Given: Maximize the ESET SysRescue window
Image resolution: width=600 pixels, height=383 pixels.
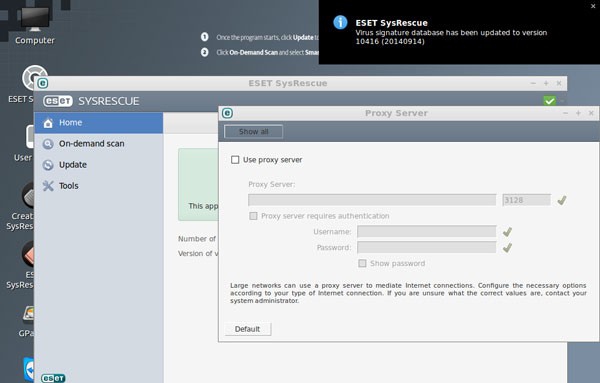Looking at the screenshot, I should (546, 83).
